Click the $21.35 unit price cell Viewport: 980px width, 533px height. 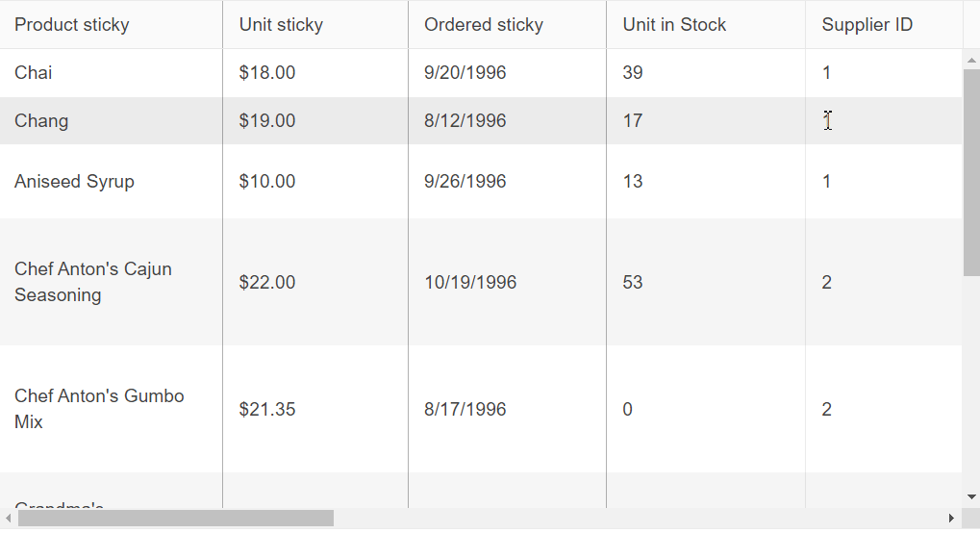[x=267, y=410]
